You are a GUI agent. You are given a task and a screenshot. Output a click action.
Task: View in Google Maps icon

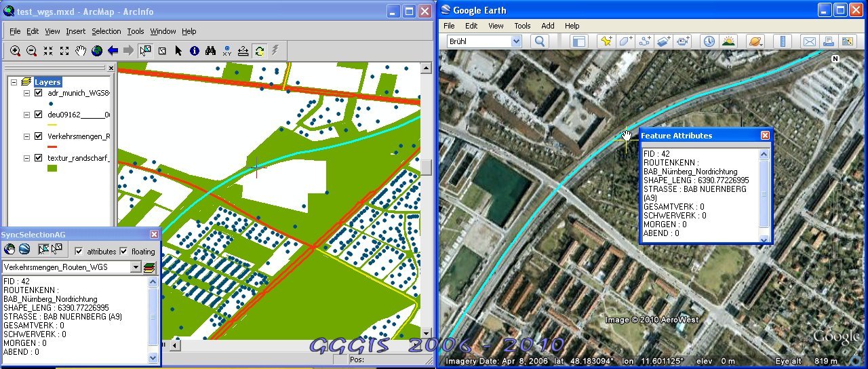tap(847, 41)
